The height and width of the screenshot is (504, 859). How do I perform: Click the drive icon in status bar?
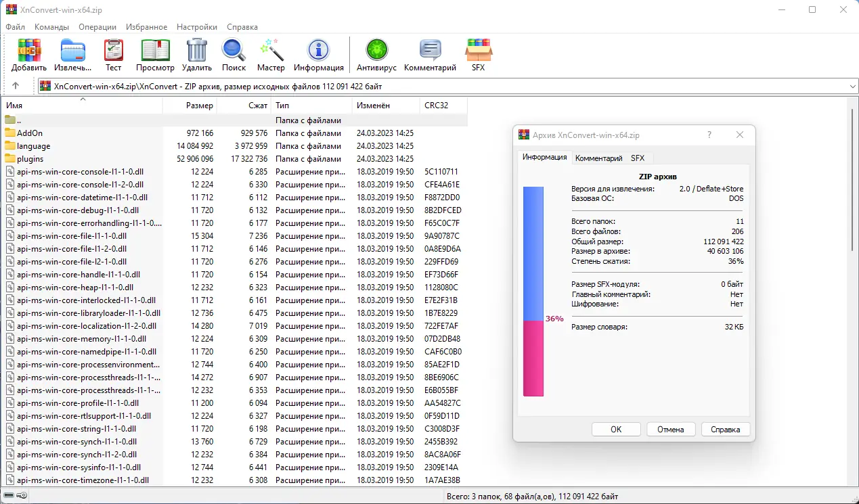[9, 497]
